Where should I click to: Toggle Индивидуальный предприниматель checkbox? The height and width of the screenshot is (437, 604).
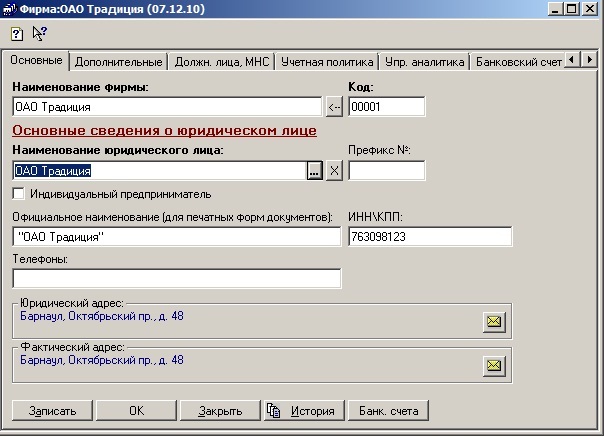(19, 193)
